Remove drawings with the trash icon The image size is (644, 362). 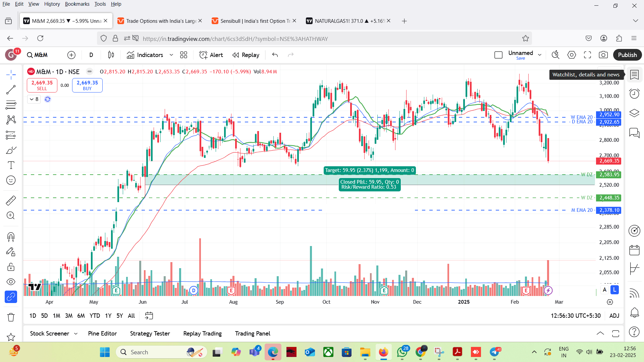(11, 317)
